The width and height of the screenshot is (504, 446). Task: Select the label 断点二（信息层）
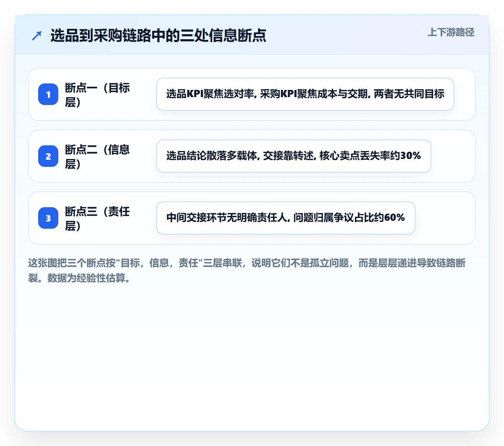pos(98,156)
